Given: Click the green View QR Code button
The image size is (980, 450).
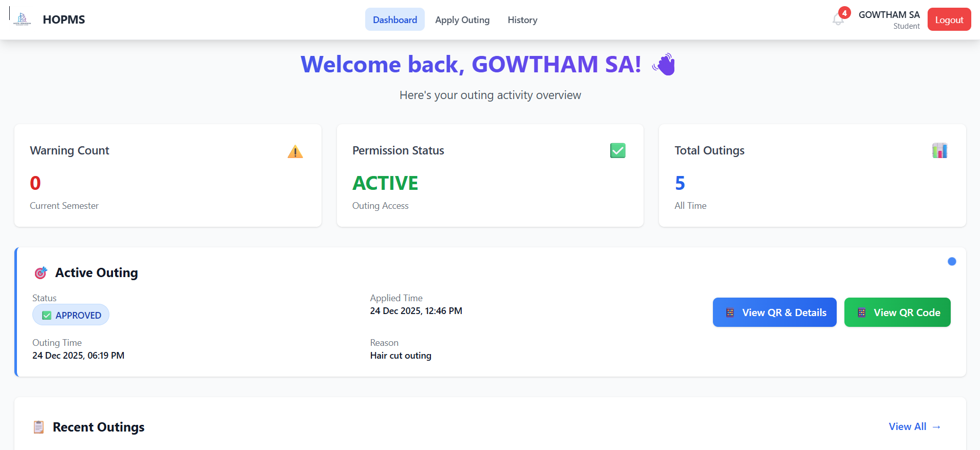Looking at the screenshot, I should tap(897, 312).
